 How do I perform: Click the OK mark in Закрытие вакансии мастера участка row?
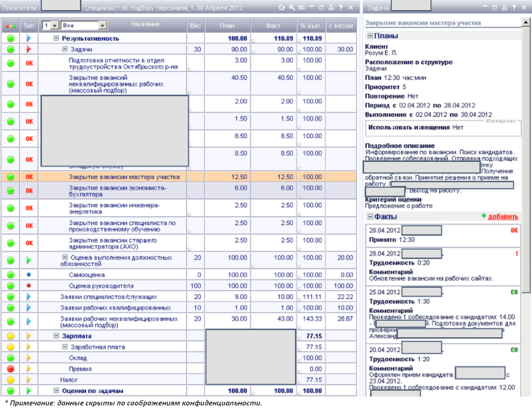[x=29, y=177]
